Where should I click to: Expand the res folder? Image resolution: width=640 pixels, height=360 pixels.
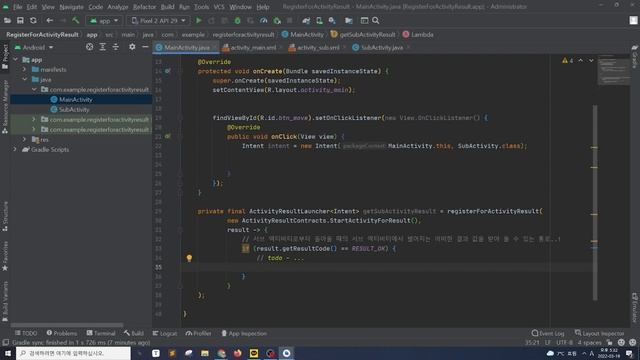[24, 139]
